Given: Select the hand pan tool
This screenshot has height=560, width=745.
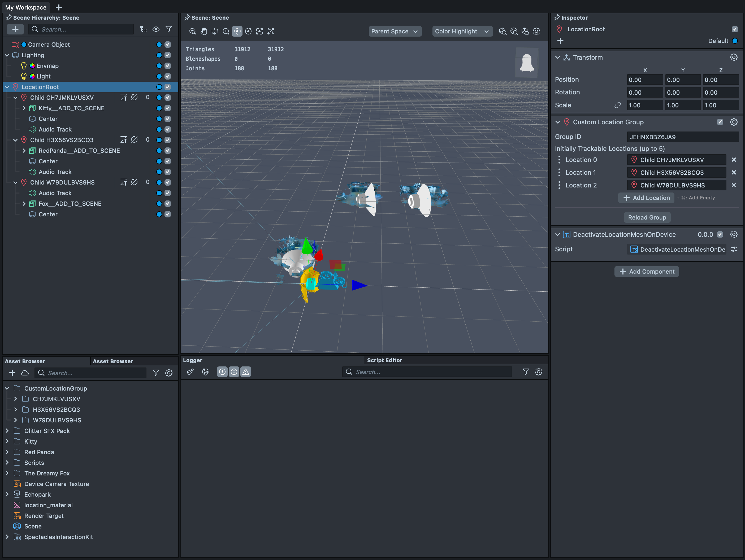Looking at the screenshot, I should click(x=204, y=31).
